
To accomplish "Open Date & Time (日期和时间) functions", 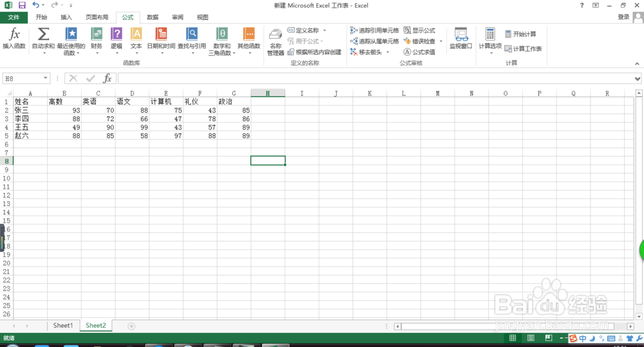I will pos(161,41).
